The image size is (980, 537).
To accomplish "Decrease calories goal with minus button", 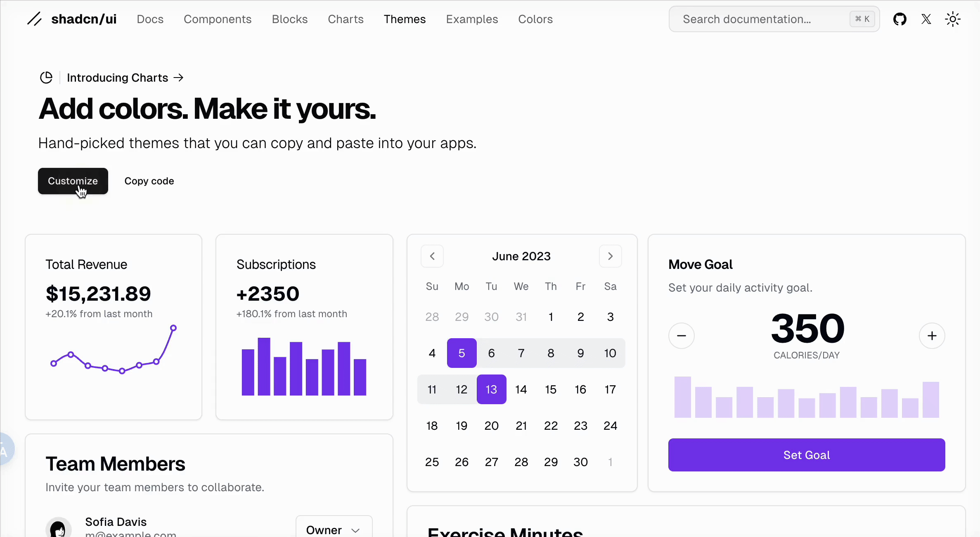I will click(681, 336).
